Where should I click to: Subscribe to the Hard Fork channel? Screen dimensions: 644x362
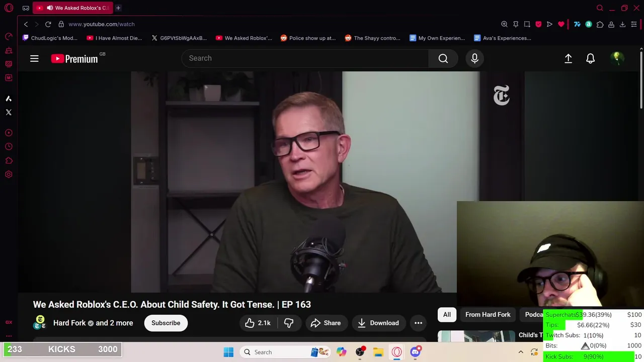click(166, 323)
